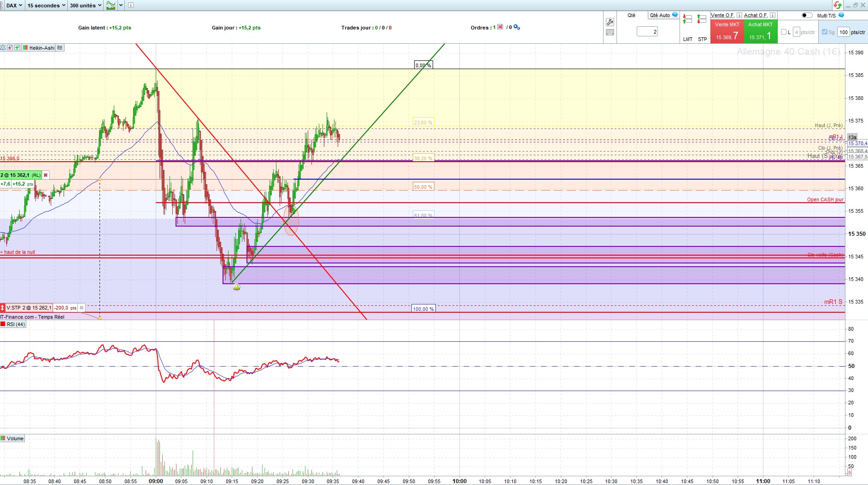The height and width of the screenshot is (485, 868).
Task: Expand the 15 secondes timeframe dropdown
Action: coord(46,6)
